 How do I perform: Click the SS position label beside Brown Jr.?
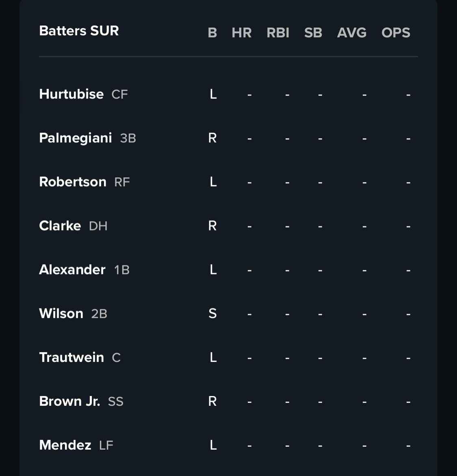click(115, 401)
